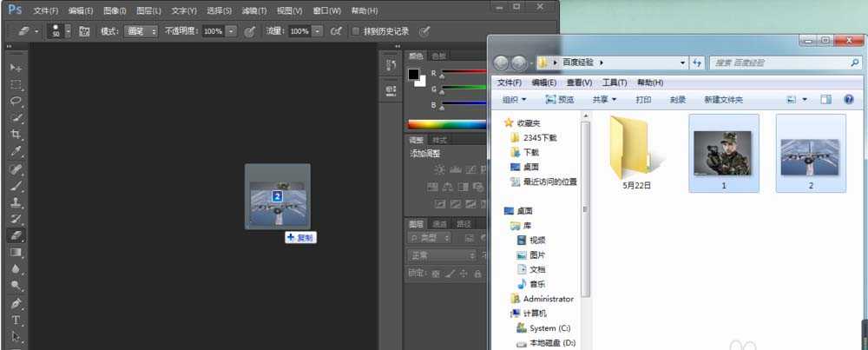Activate the Crop tool

pos(16,135)
